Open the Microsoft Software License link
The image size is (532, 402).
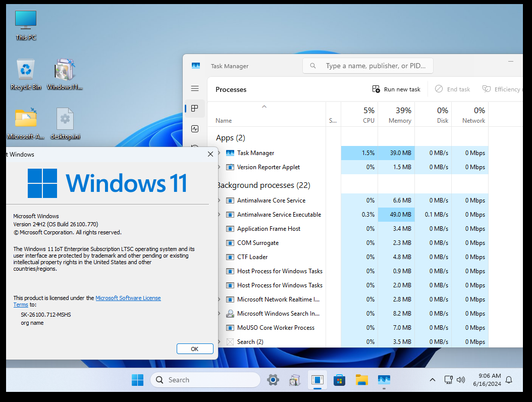click(128, 298)
